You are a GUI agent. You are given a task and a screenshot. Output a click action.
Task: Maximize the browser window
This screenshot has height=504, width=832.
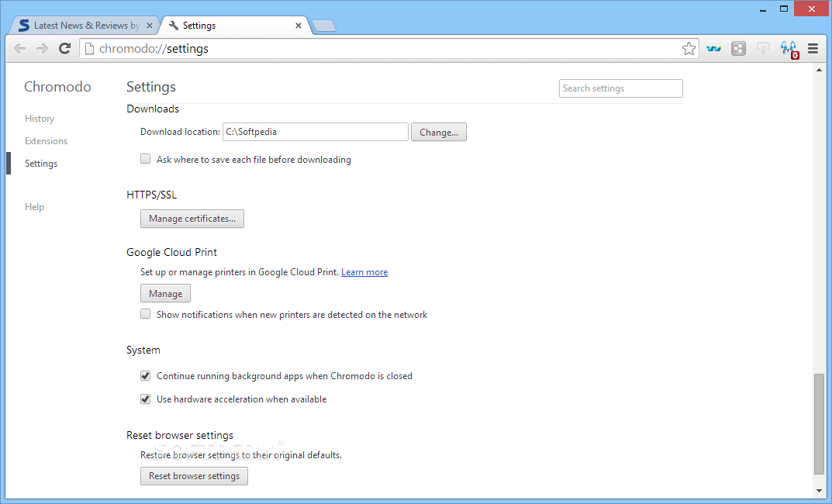pyautogui.click(x=784, y=9)
